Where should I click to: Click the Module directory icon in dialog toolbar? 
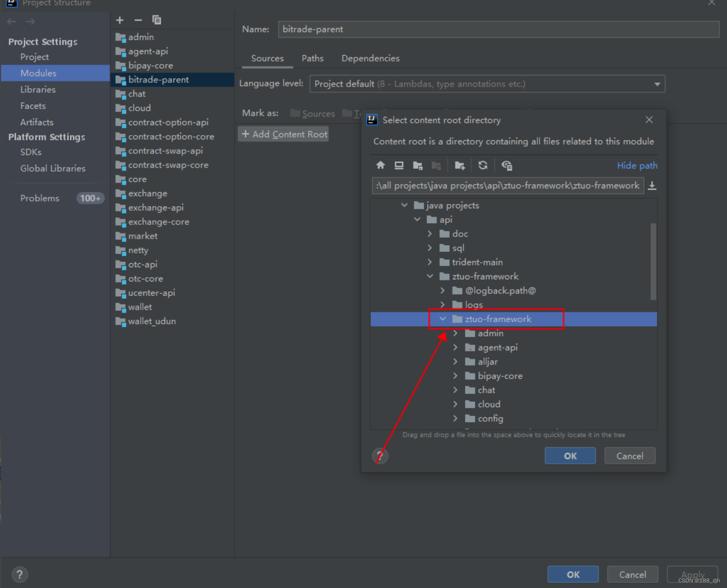pos(436,165)
